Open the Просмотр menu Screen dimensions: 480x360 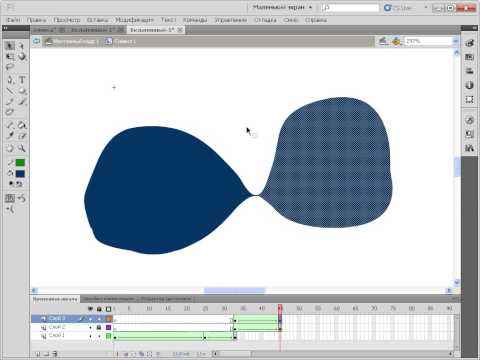coord(67,20)
